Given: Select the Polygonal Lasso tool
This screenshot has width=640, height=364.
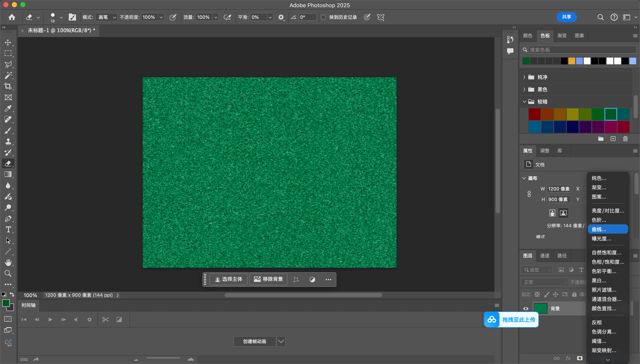Looking at the screenshot, I should pos(8,64).
